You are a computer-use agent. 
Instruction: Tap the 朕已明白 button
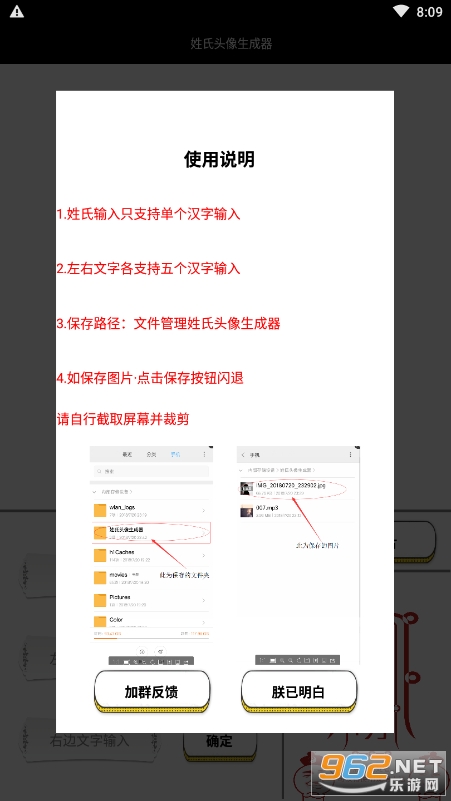[x=299, y=692]
